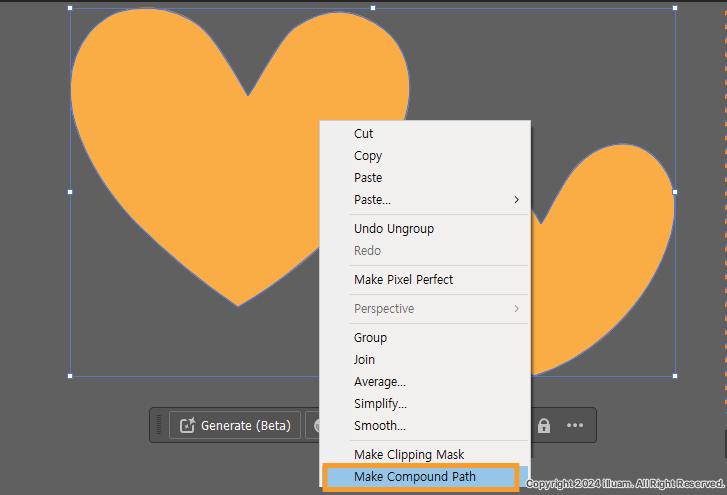Choose the plain Paste menu entry
The image size is (727, 495).
425,178
